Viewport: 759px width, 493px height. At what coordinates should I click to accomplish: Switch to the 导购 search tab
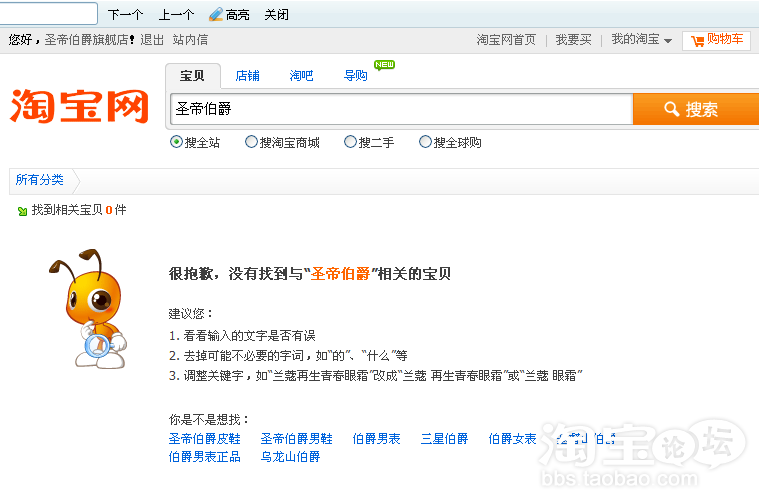[356, 76]
